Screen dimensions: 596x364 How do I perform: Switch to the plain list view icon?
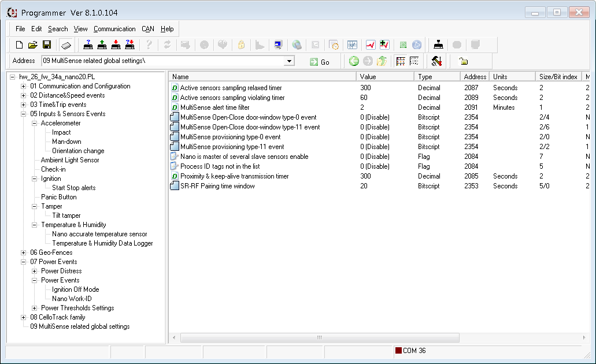coord(414,61)
